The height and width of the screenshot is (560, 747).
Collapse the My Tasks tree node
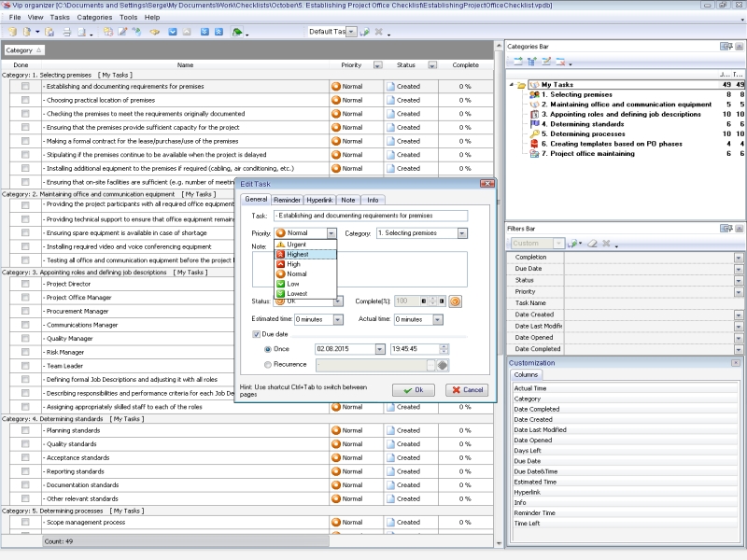(x=512, y=85)
